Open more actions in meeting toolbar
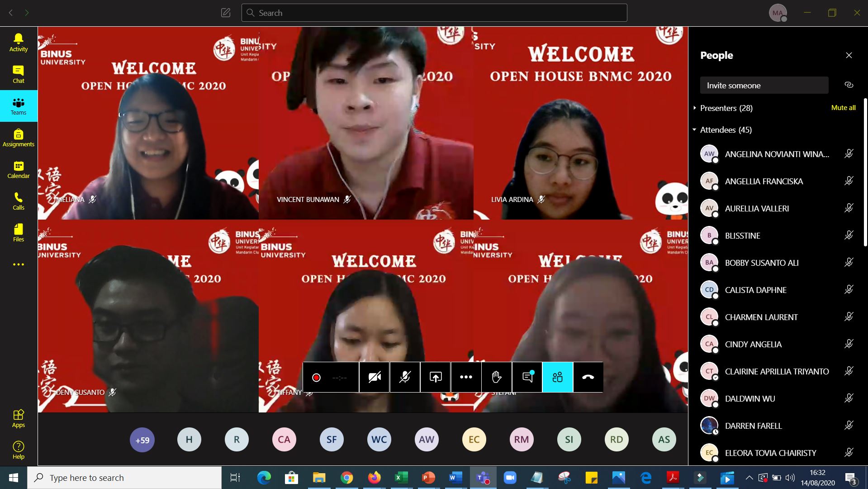The width and height of the screenshot is (868, 489). click(466, 377)
